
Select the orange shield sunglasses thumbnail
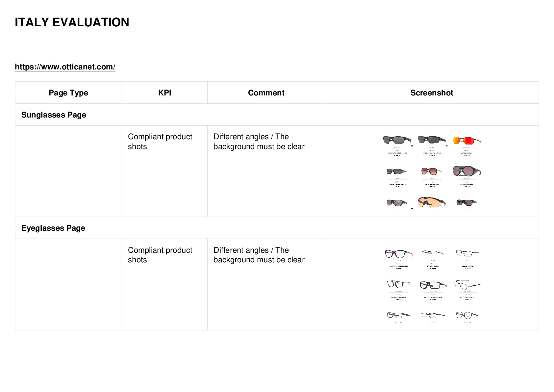click(432, 202)
